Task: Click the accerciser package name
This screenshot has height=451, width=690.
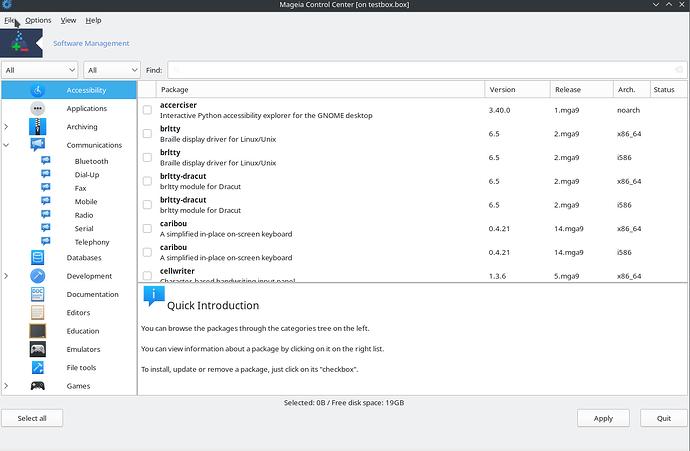Action: [178, 105]
